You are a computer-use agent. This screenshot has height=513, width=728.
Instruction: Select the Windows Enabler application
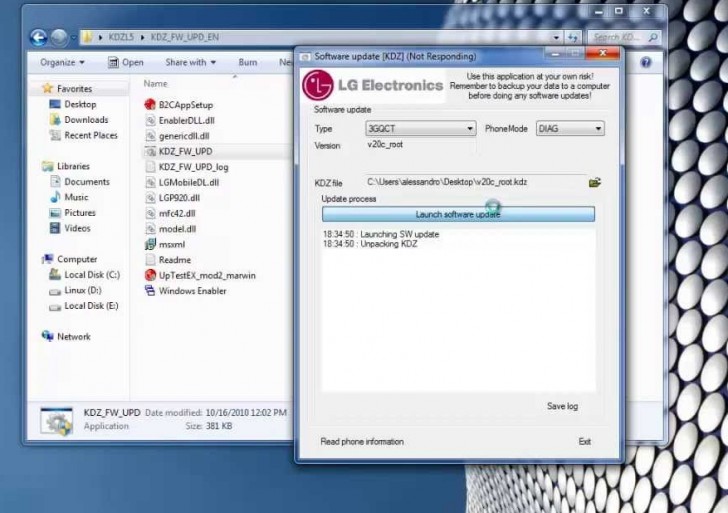click(192, 291)
